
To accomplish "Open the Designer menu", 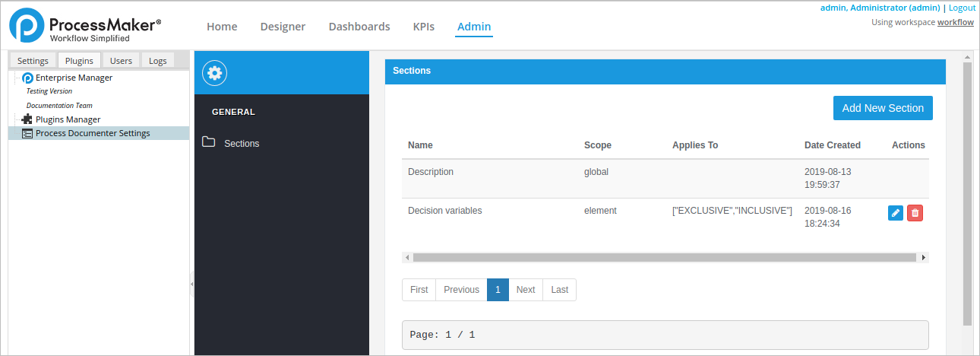I will (x=283, y=27).
